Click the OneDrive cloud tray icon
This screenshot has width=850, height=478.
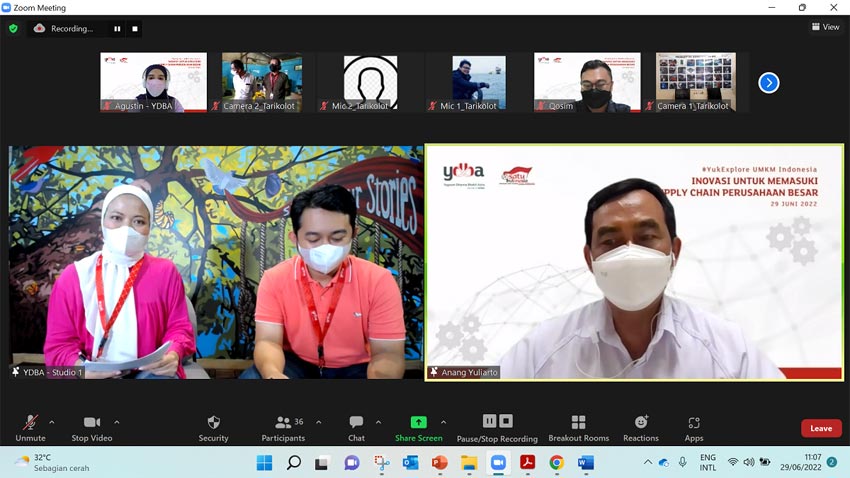point(664,462)
